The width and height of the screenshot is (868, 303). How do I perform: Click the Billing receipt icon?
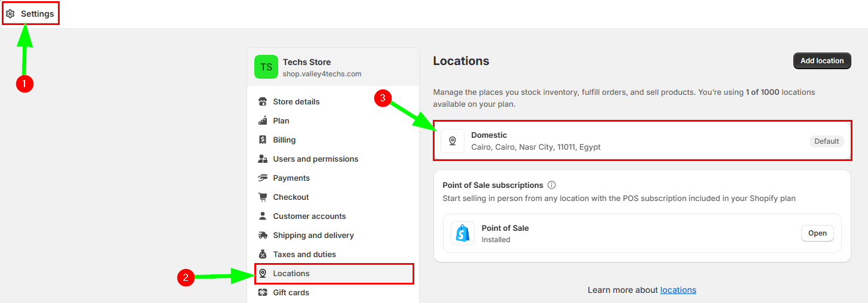[263, 140]
